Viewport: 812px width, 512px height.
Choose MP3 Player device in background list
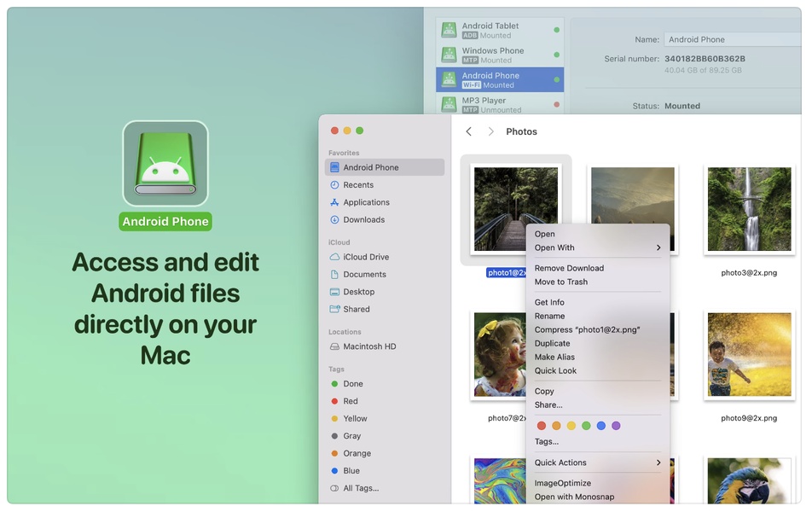click(500, 104)
